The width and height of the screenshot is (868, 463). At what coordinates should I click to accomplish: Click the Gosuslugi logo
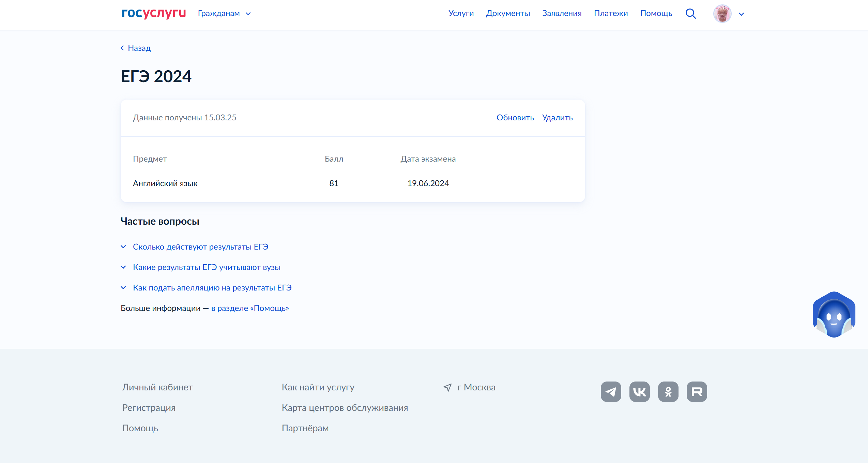coord(154,13)
